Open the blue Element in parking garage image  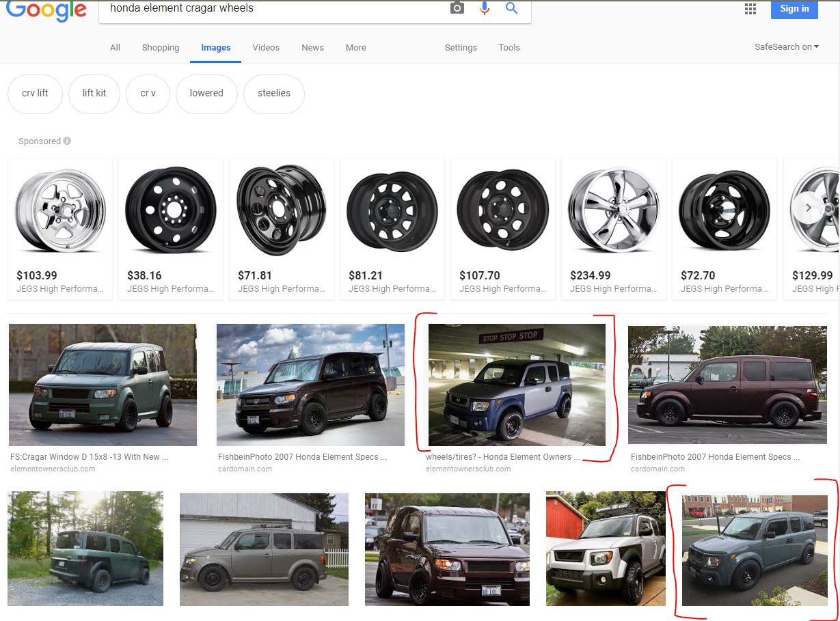coord(517,385)
